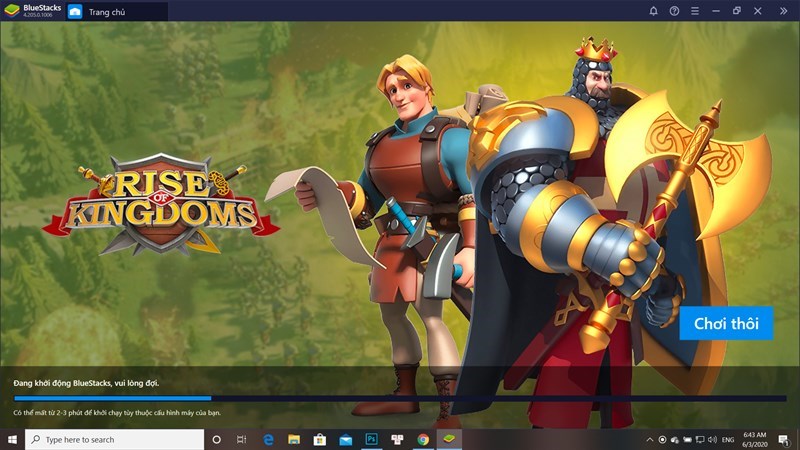This screenshot has width=800, height=450.
Task: Open Google Chrome from taskbar
Action: click(423, 439)
